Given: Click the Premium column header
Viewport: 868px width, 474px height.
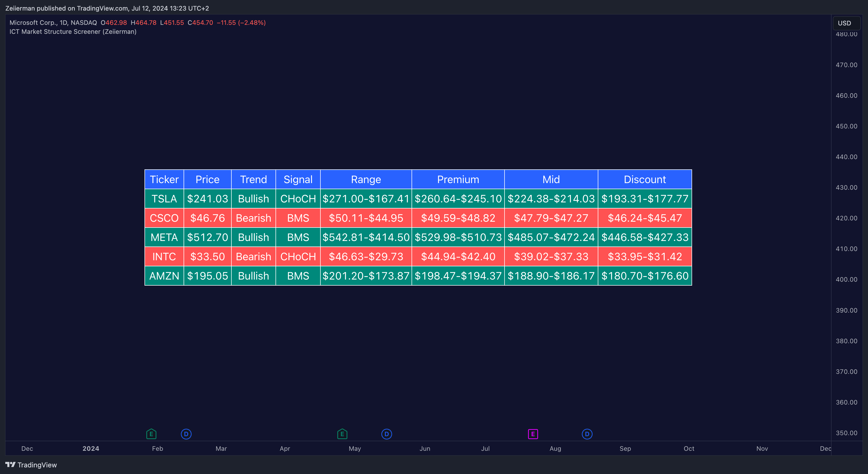Looking at the screenshot, I should click(458, 179).
